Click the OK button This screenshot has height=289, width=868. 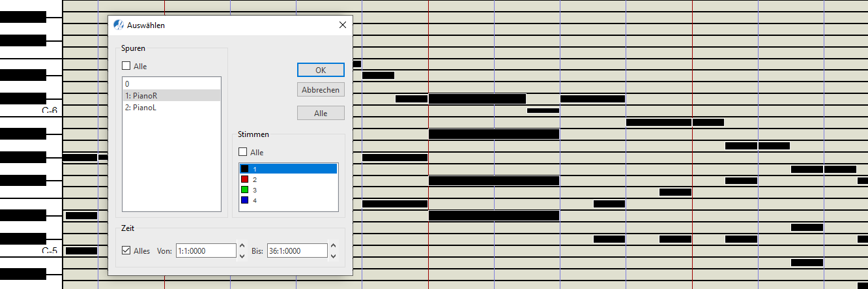pos(321,70)
